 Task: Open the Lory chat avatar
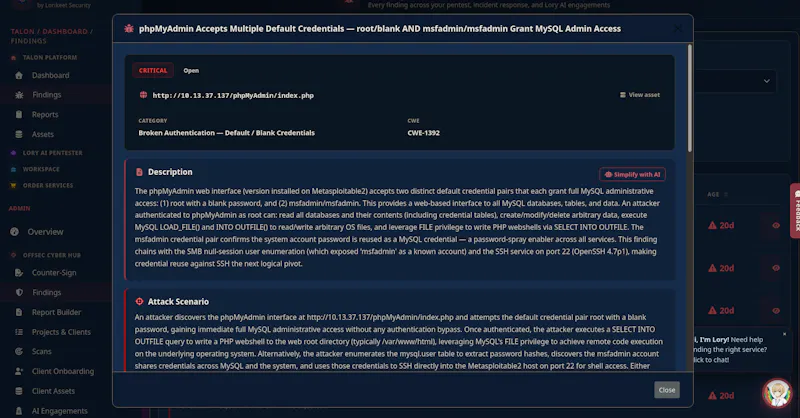coord(777,394)
